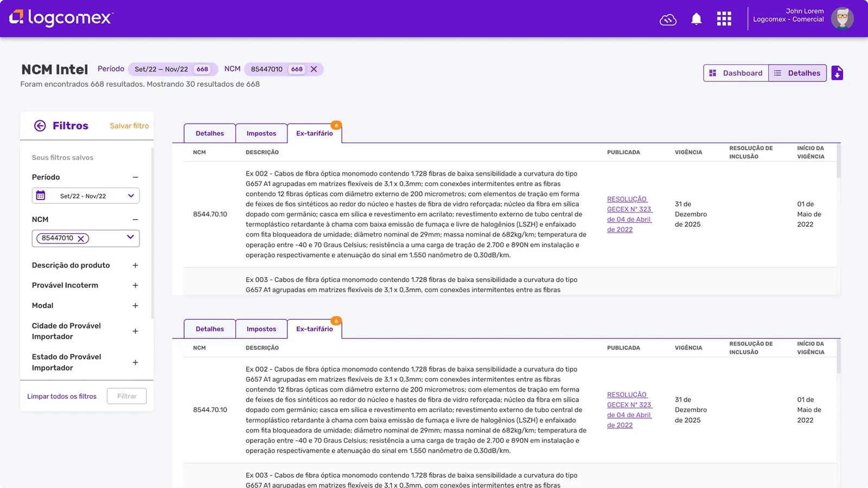Open the notifications bell

pyautogui.click(x=696, y=18)
